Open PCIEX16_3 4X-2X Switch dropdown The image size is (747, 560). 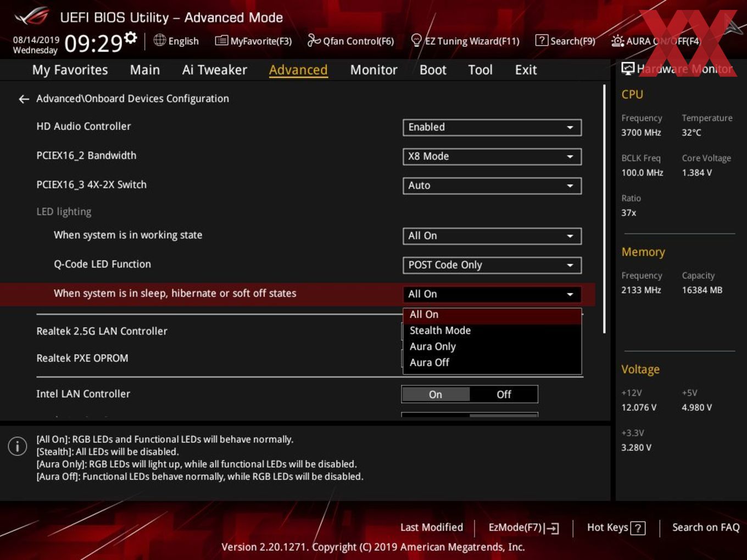tap(492, 186)
